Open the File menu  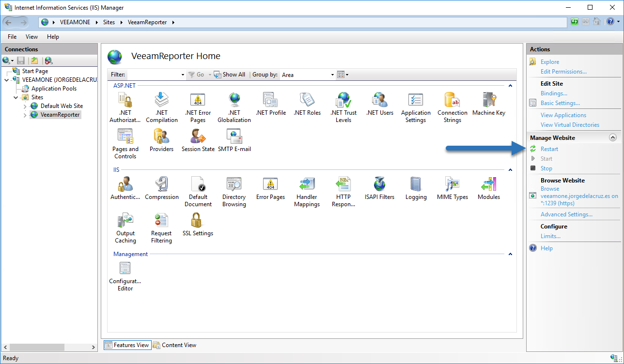click(x=12, y=37)
